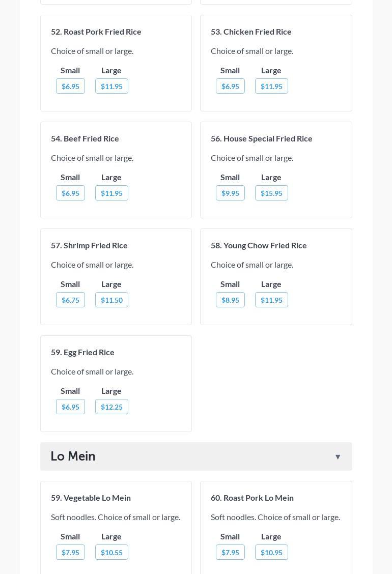Choose small Young Chow Fried Rice $8.95
This screenshot has height=574, width=392.
click(230, 300)
